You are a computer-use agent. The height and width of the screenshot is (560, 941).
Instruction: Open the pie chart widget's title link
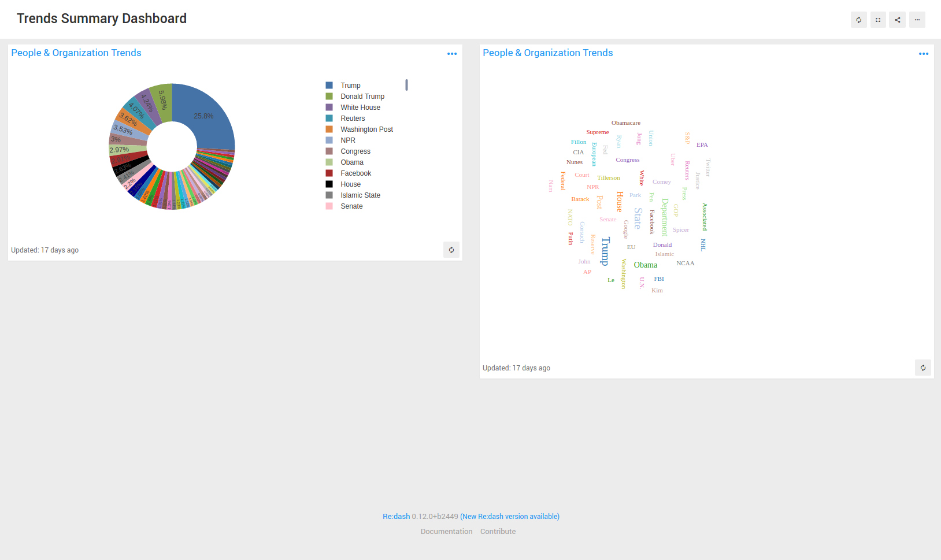point(76,53)
